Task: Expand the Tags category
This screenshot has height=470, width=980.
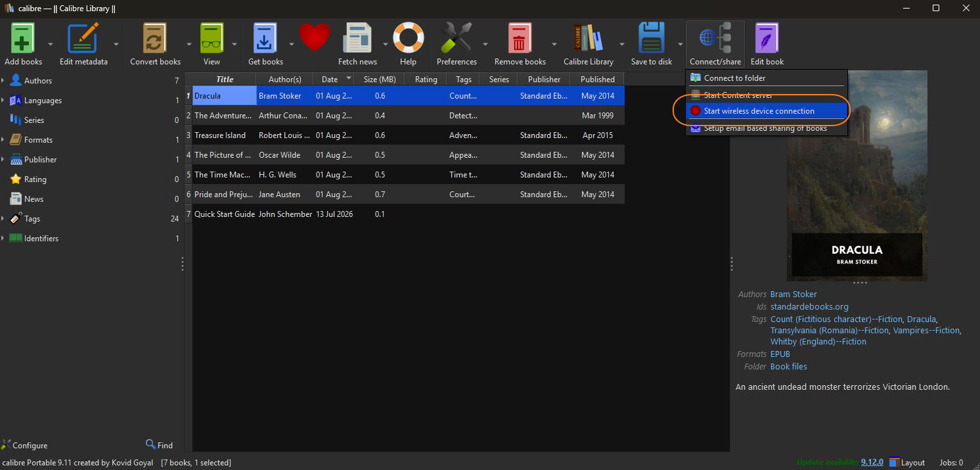Action: (3, 218)
